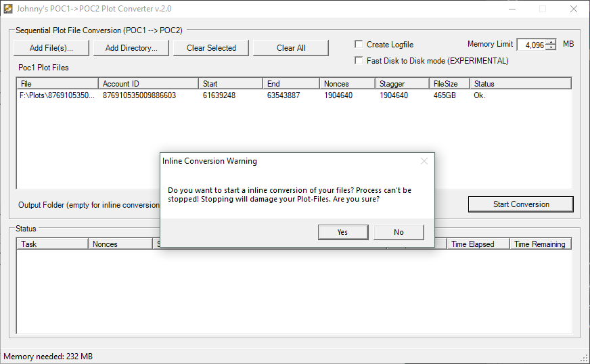Image resolution: width=590 pixels, height=364 pixels.
Task: Increase Memory Limit with up arrow
Action: (x=551, y=42)
